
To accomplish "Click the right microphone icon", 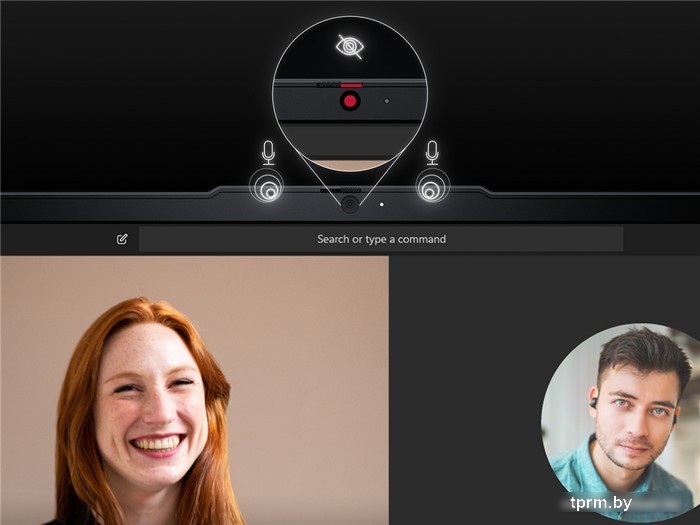I will (432, 152).
